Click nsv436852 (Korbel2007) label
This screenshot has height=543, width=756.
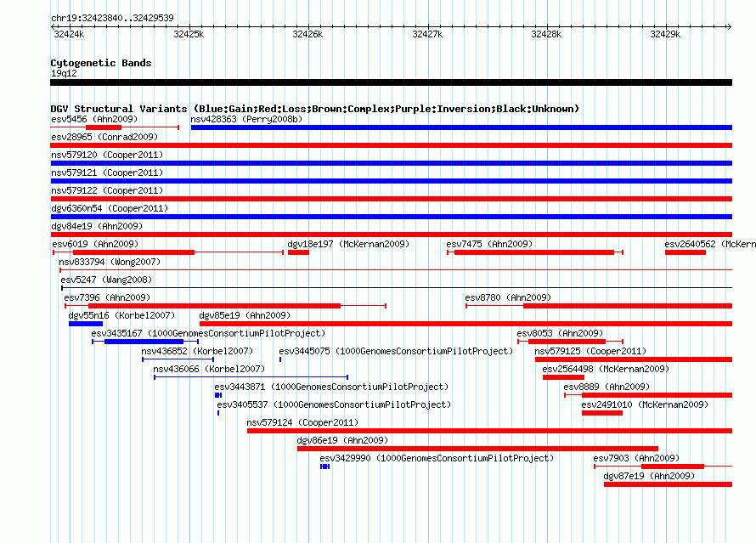point(197,351)
